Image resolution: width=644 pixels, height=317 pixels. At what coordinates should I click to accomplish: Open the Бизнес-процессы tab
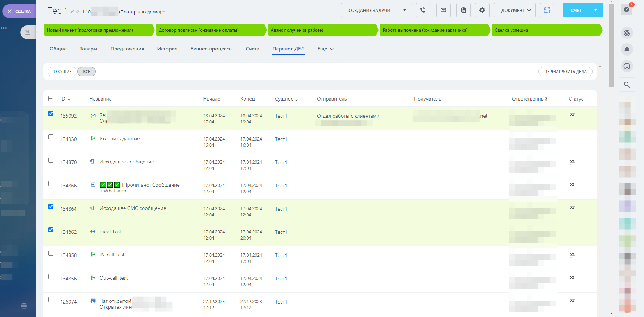(x=211, y=49)
